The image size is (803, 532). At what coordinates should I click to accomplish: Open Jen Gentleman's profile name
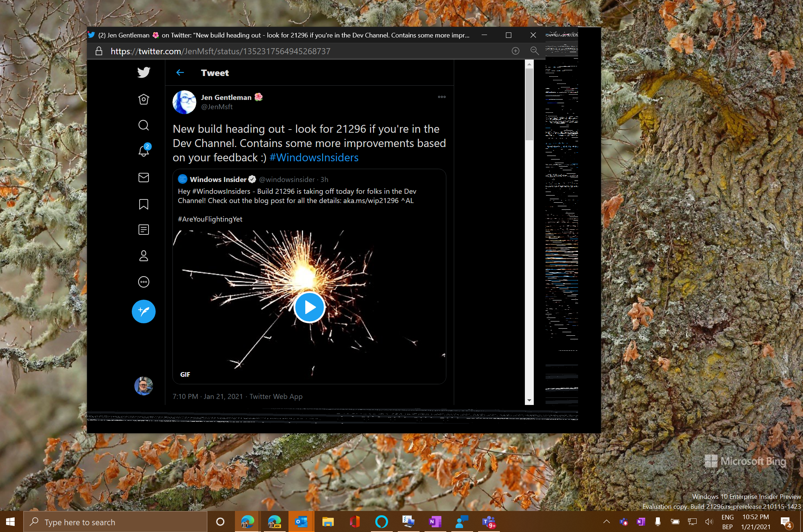coord(226,97)
